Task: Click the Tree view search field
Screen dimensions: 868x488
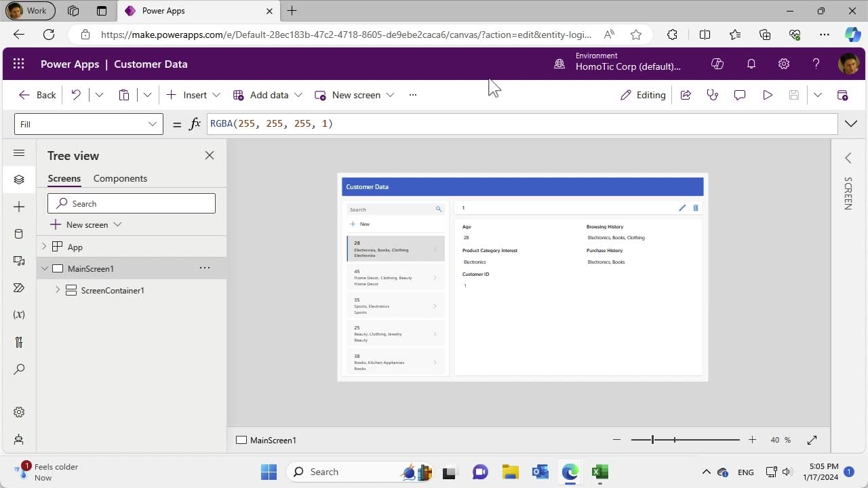Action: (x=132, y=203)
